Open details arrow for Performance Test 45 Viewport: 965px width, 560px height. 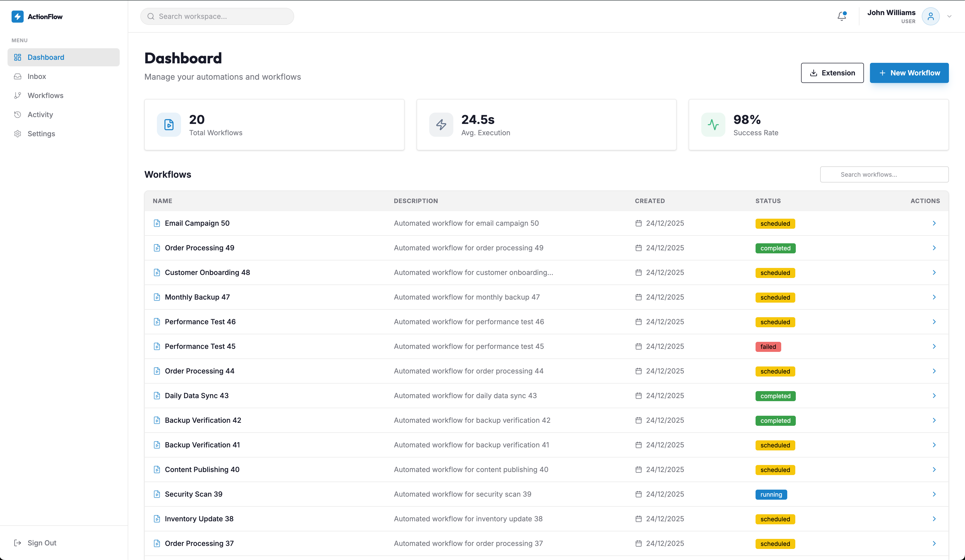coord(934,346)
